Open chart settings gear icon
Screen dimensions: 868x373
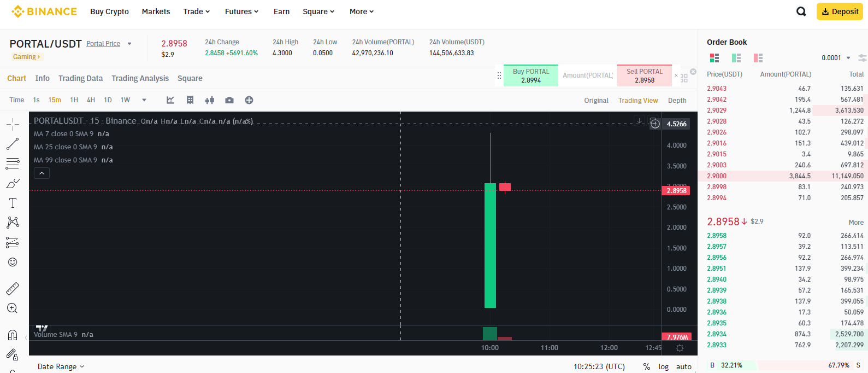click(x=680, y=348)
